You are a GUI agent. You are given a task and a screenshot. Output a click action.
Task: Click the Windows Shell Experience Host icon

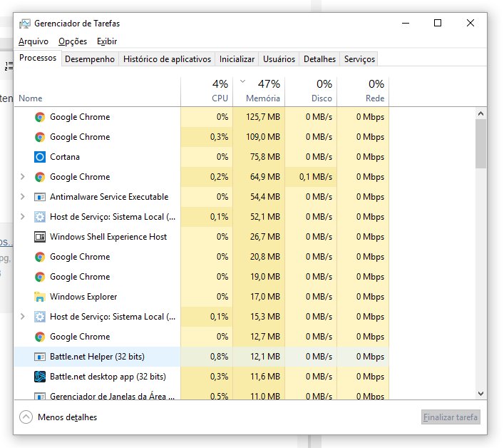[x=40, y=237]
